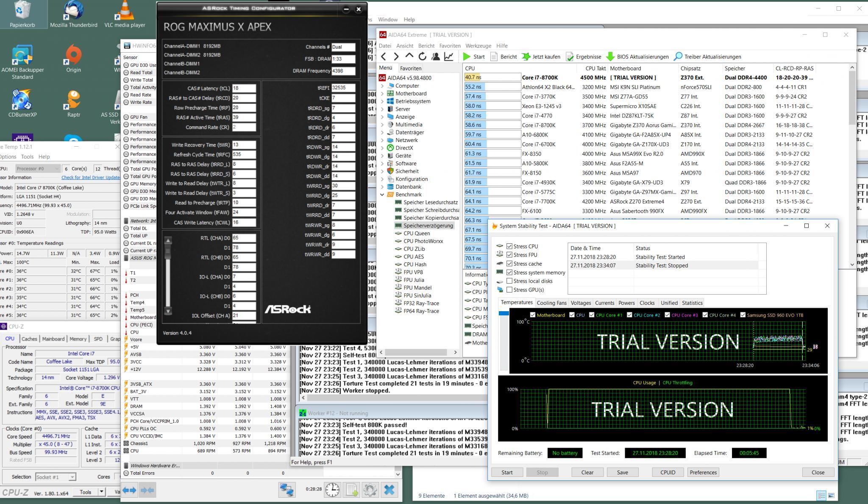Open CPU-Z Tools dropdown arrow
Image resolution: width=868 pixels, height=504 pixels.
coord(102,492)
